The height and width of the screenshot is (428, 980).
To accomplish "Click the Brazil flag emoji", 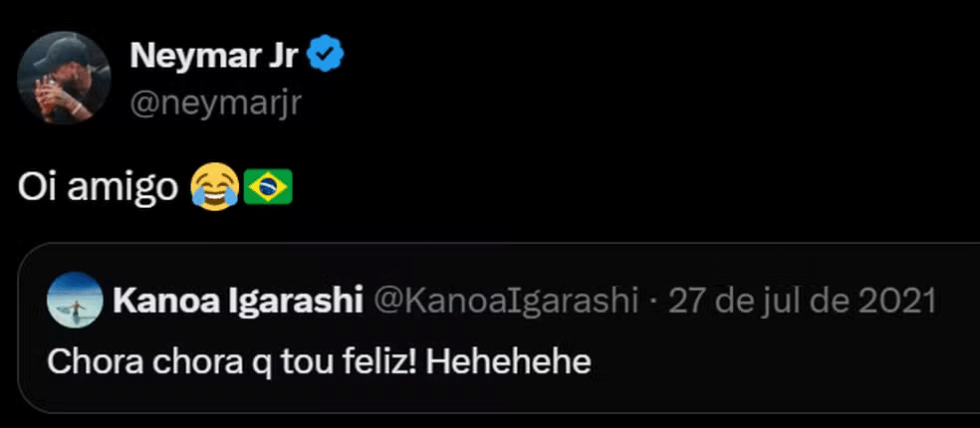I will point(268,187).
